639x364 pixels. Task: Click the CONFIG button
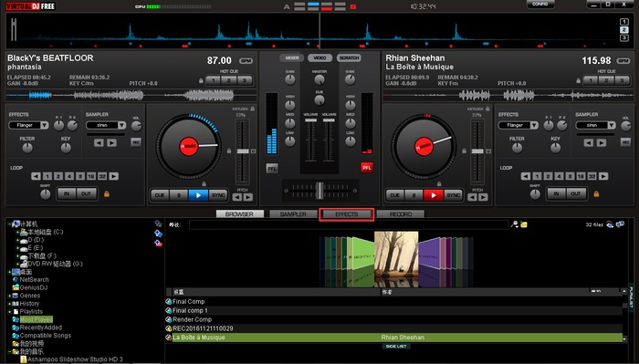coord(540,4)
